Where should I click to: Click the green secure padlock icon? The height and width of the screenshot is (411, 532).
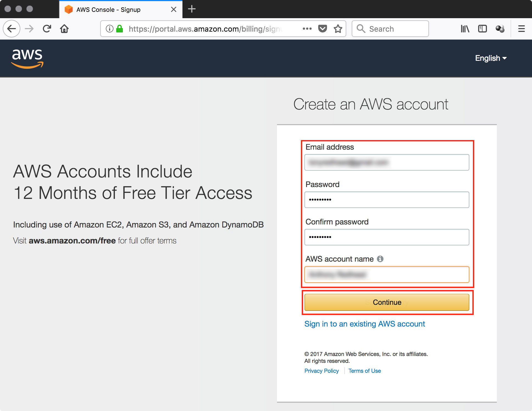(120, 29)
